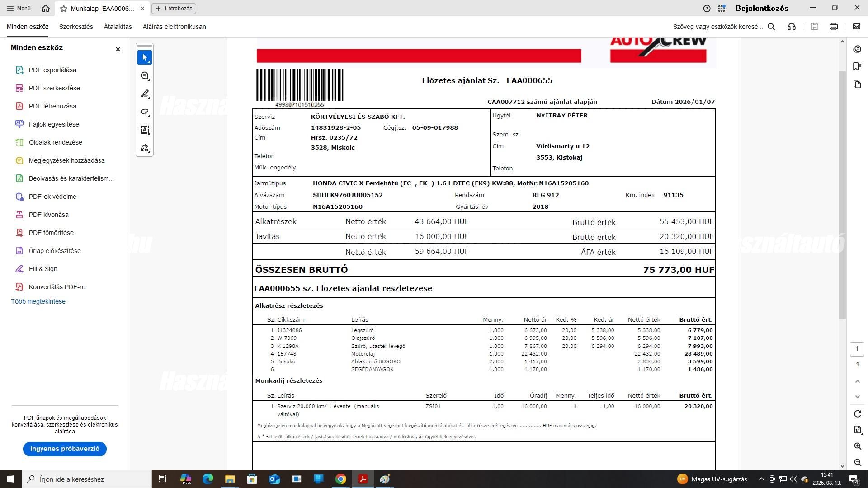Open Oldalak rendezése tool
The image size is (868, 488).
[x=55, y=142]
